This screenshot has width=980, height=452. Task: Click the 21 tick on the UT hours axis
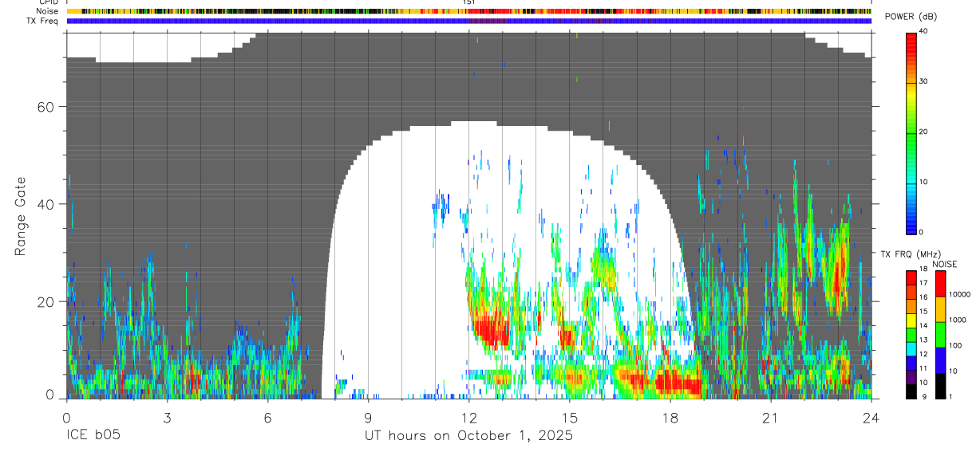(770, 418)
